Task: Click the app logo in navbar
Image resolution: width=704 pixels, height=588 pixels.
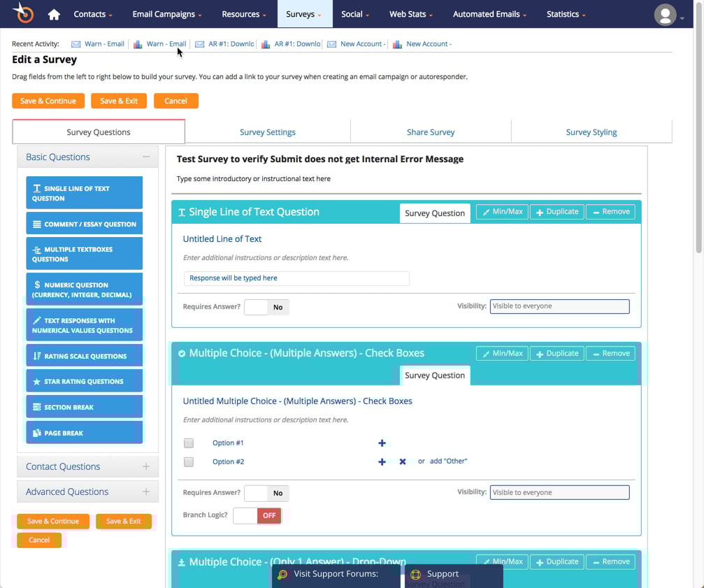Action: (x=23, y=13)
